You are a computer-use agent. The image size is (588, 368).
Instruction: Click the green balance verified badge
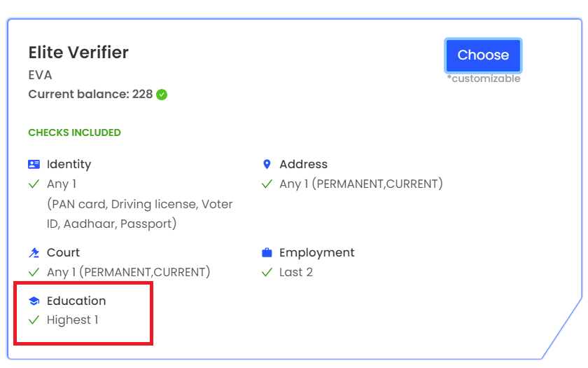pos(162,94)
